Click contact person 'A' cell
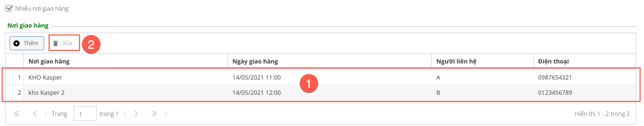The width and height of the screenshot is (644, 126). coord(438,77)
